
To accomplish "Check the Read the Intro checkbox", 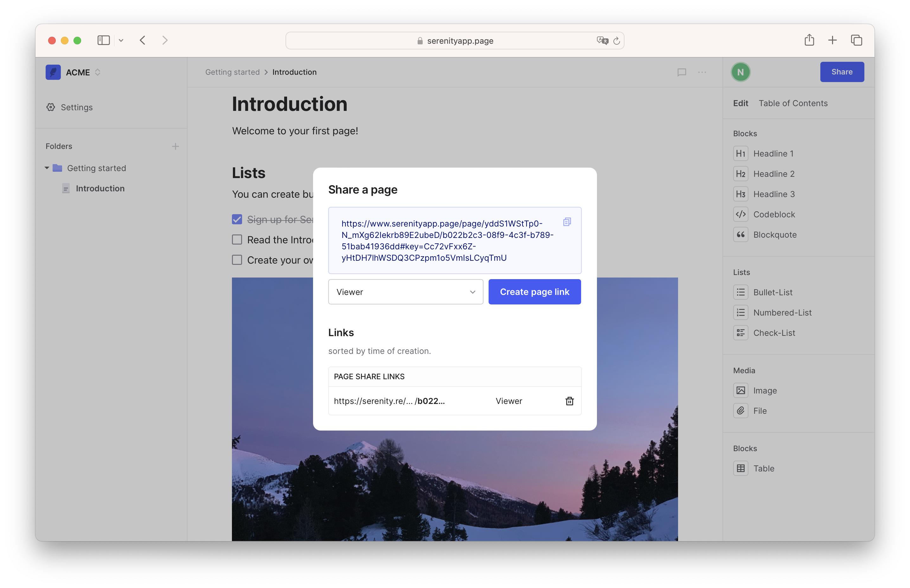I will click(237, 240).
